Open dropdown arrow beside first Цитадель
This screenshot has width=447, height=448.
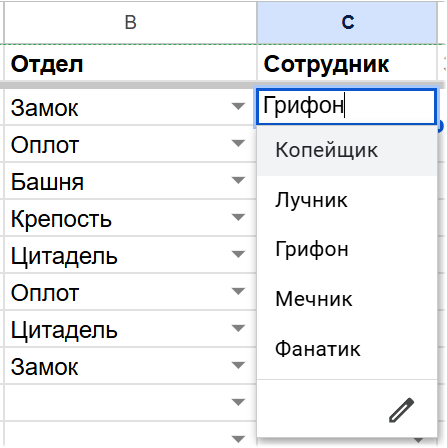point(238,254)
